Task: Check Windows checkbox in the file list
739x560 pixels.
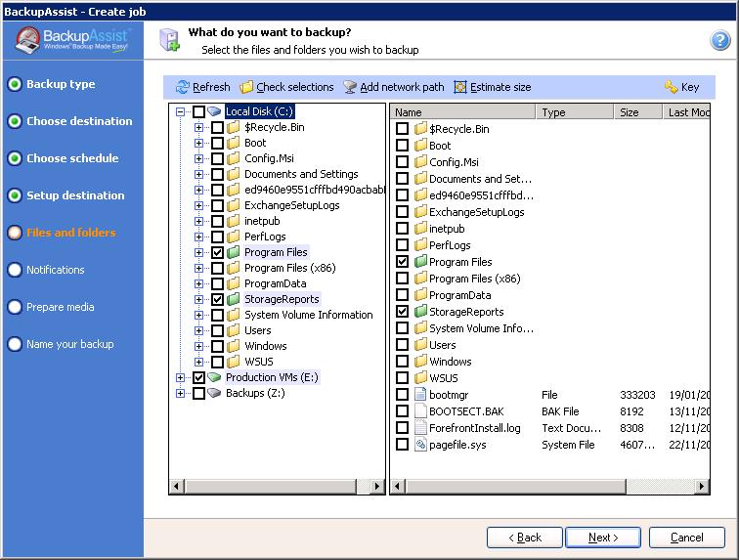Action: pos(402,361)
